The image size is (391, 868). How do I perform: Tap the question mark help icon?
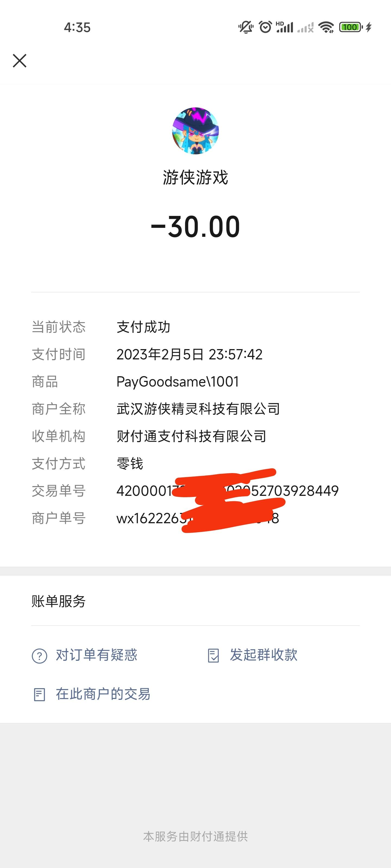tap(39, 656)
